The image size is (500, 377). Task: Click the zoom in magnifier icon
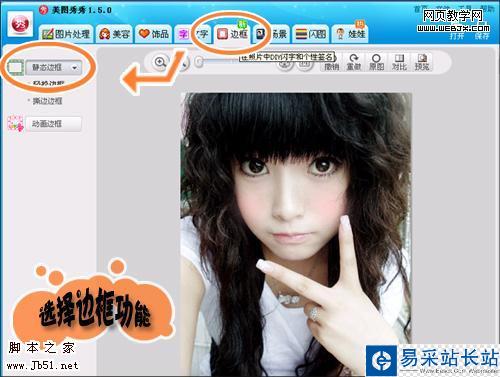[x=160, y=62]
